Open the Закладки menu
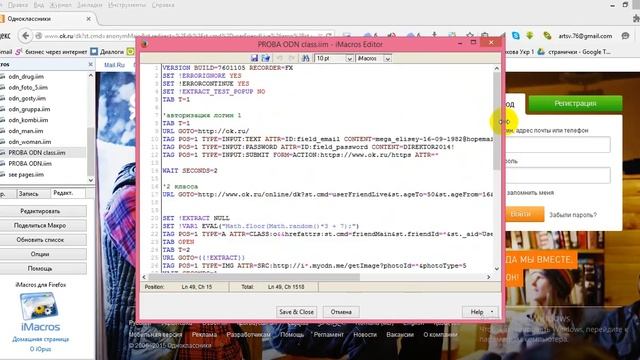This screenshot has height=360, width=640. click(89, 5)
